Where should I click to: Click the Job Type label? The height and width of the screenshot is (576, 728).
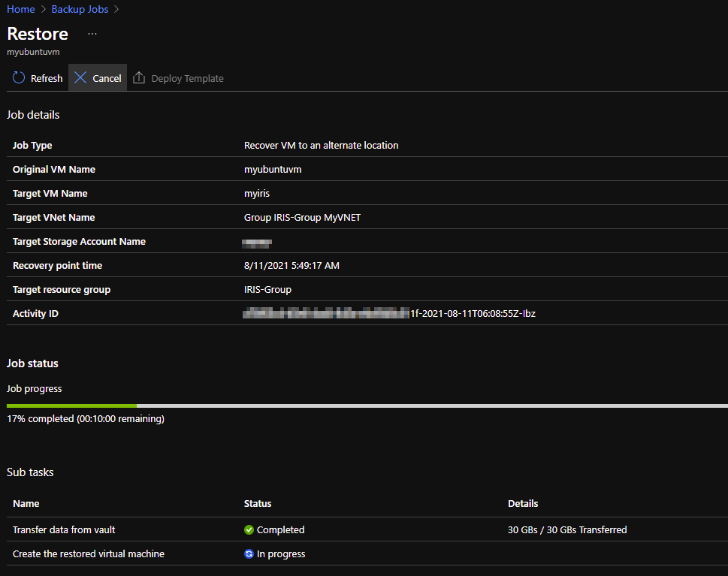pos(32,145)
